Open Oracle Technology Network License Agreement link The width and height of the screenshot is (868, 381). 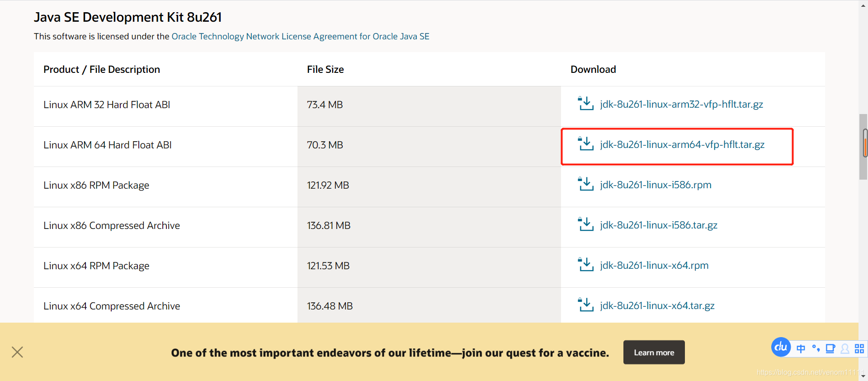(x=300, y=36)
